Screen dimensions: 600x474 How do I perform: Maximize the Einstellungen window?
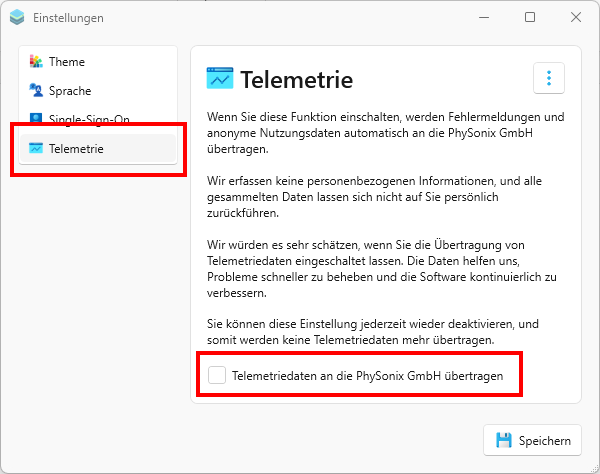click(x=530, y=17)
